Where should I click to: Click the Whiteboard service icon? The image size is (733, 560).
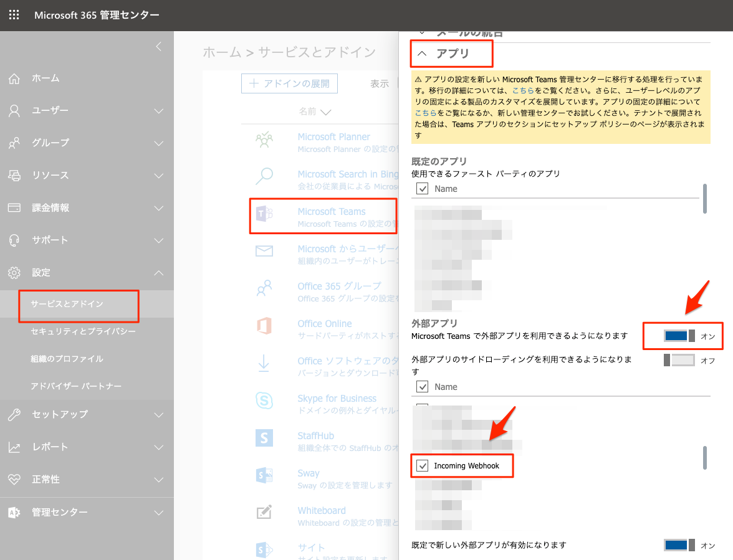pyautogui.click(x=264, y=513)
